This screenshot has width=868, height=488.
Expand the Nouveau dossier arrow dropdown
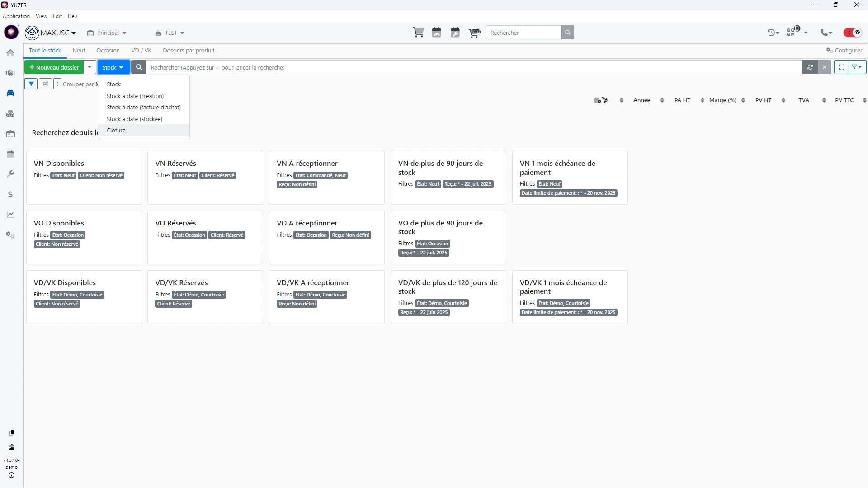click(90, 67)
